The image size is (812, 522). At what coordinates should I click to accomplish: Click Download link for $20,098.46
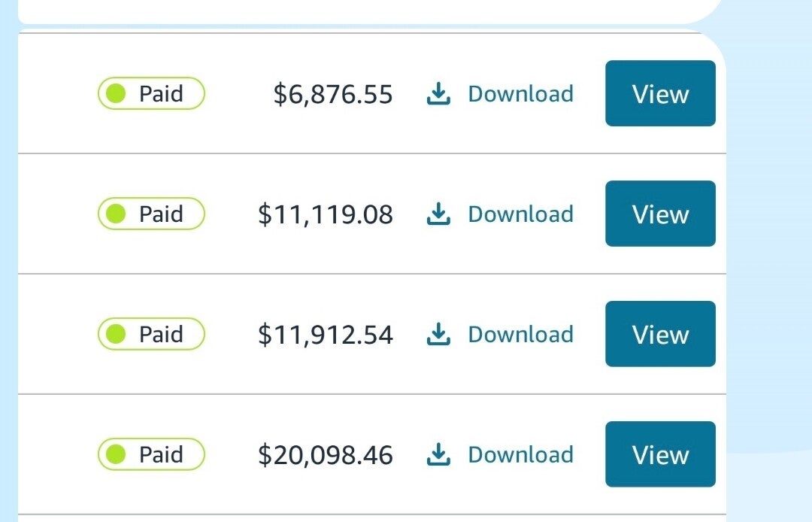[520, 455]
